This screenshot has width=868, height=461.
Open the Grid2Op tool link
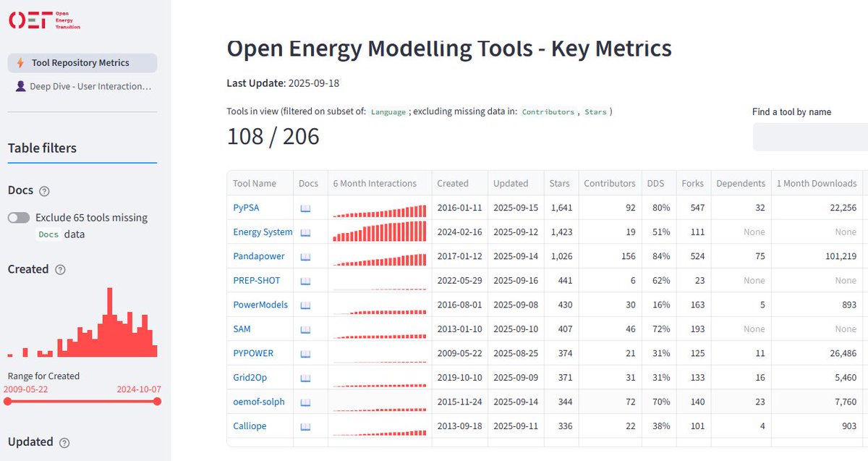click(249, 377)
